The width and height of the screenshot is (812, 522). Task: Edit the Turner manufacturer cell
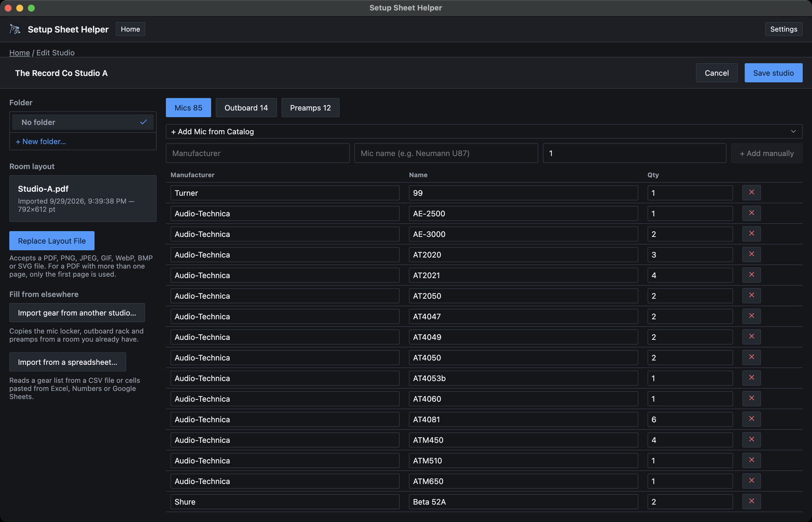point(285,193)
